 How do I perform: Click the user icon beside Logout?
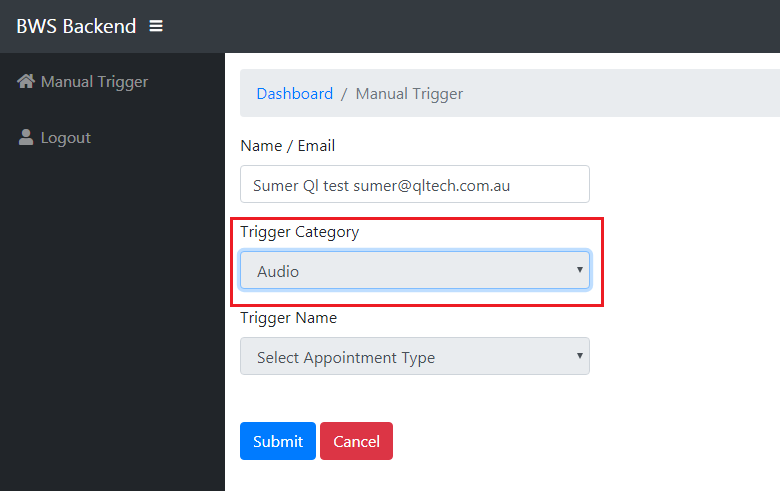coord(26,138)
